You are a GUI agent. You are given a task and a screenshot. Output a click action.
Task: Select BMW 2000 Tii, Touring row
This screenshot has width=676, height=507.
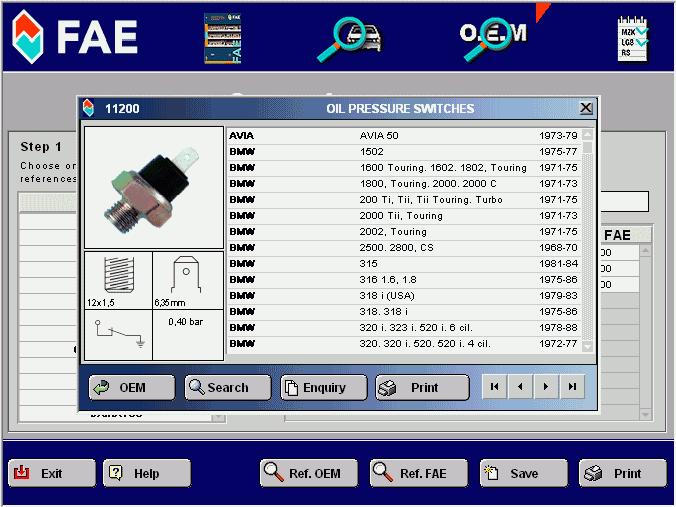pos(404,216)
